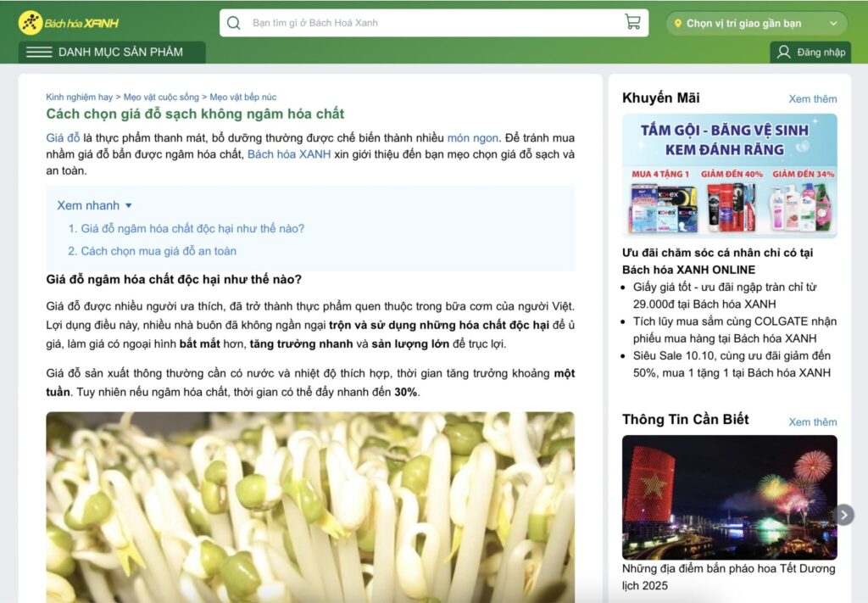Click the Bách hóa XANH logo
868x603 pixels.
click(69, 23)
